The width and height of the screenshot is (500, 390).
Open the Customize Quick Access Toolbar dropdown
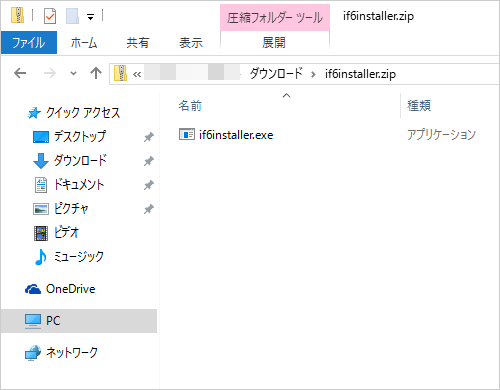[x=90, y=16]
